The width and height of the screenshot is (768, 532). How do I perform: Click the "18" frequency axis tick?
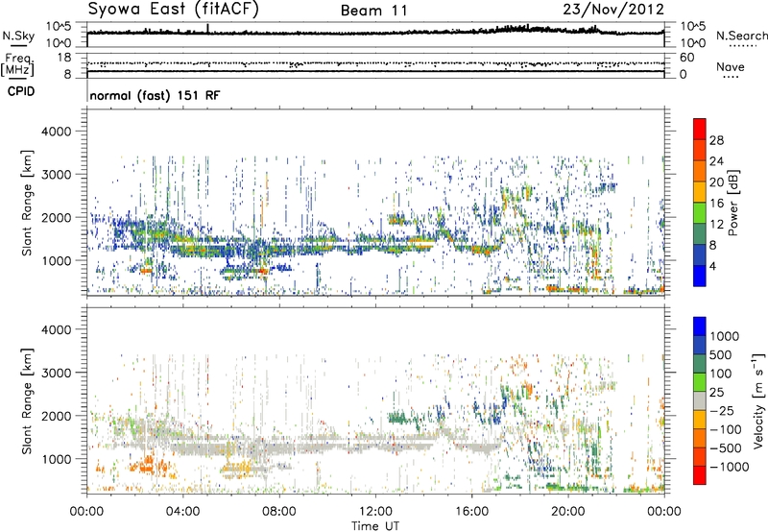[x=63, y=58]
